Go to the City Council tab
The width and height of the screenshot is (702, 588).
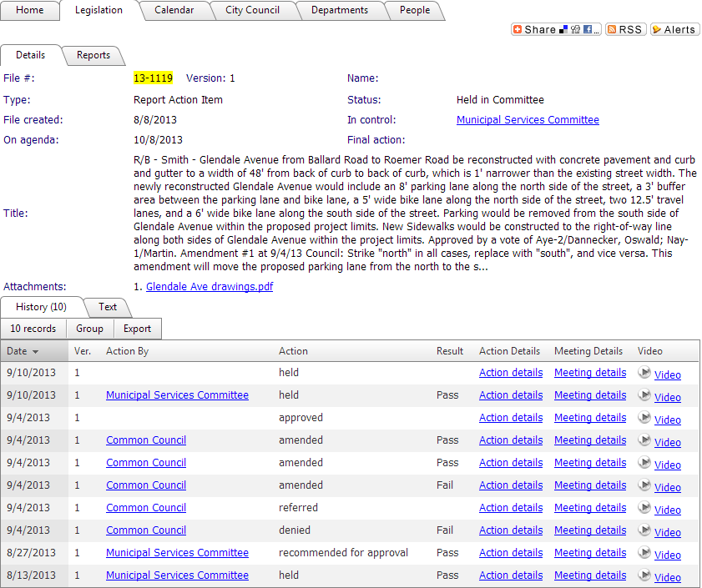pos(253,10)
